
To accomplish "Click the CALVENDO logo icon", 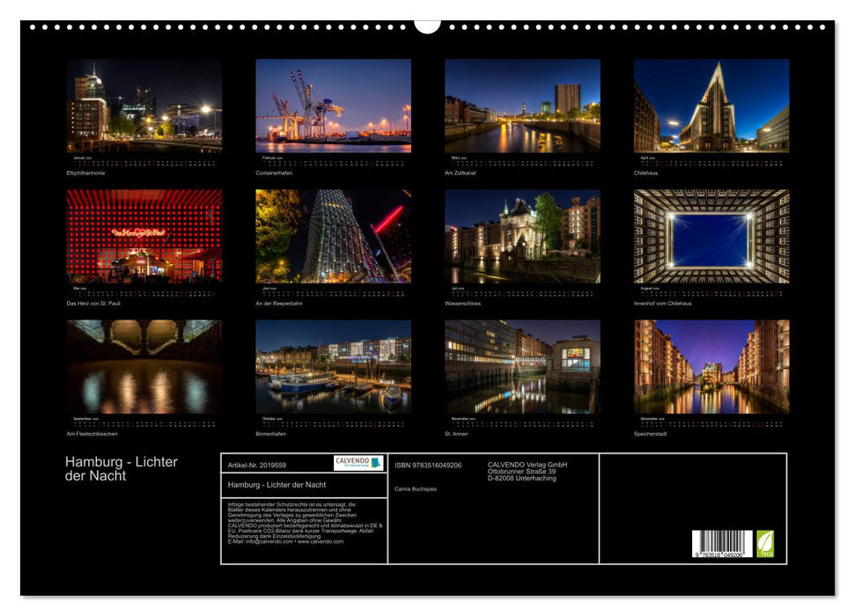I will (357, 462).
